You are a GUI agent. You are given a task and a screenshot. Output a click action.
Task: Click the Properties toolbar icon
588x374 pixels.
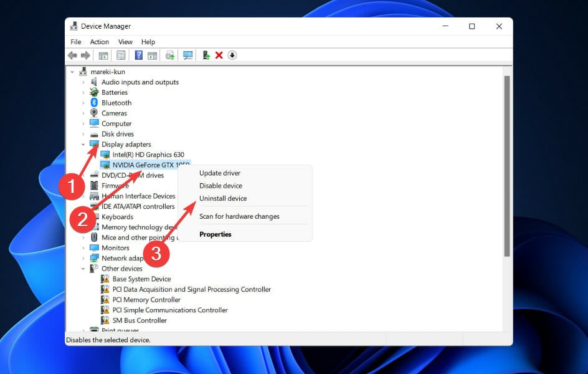121,55
